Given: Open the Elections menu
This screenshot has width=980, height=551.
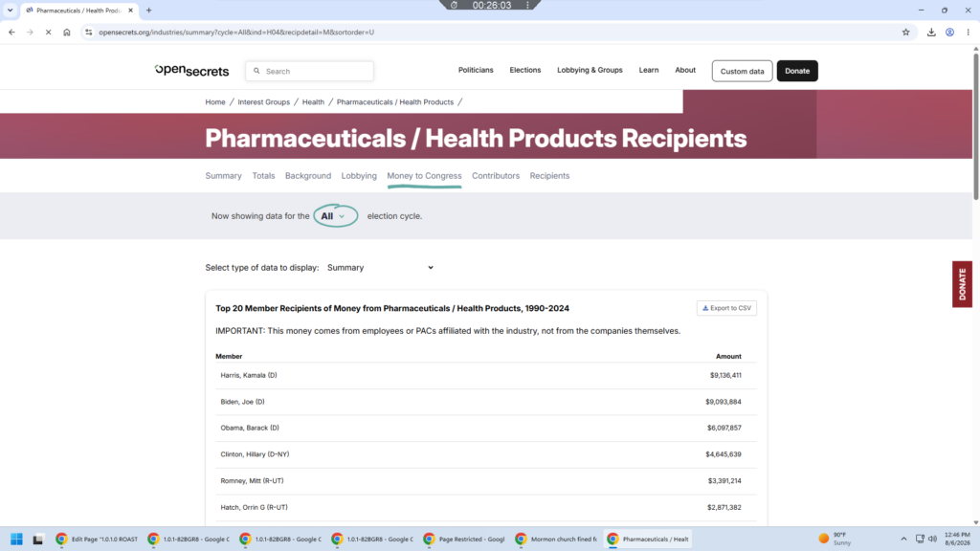Looking at the screenshot, I should [525, 70].
